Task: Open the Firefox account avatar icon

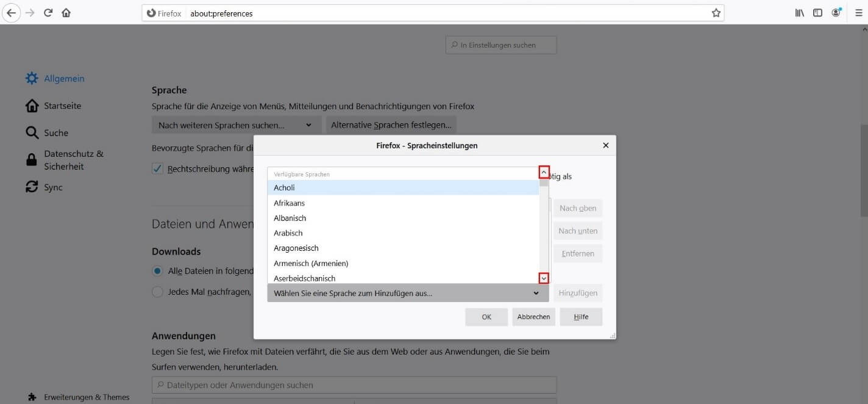Action: click(x=836, y=13)
